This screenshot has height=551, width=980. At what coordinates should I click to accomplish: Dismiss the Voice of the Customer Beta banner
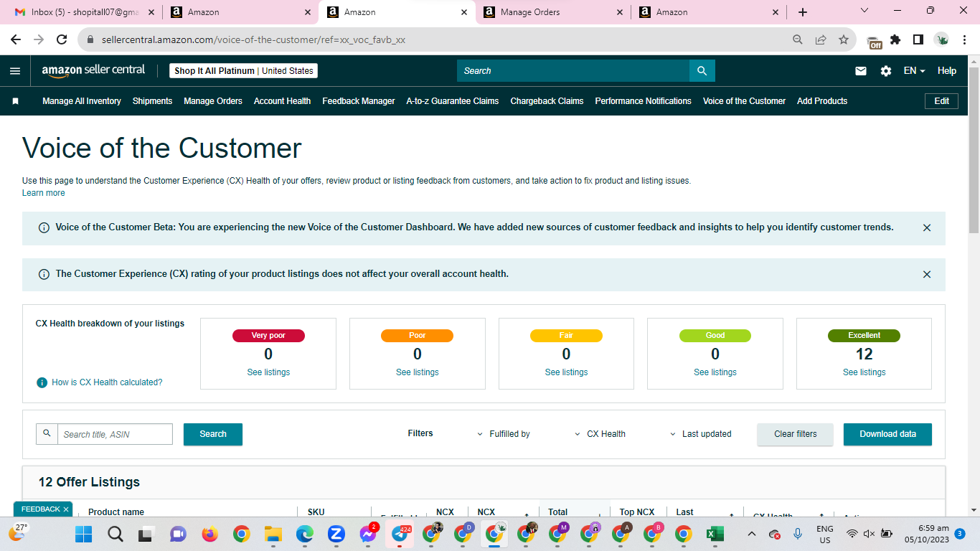point(927,228)
